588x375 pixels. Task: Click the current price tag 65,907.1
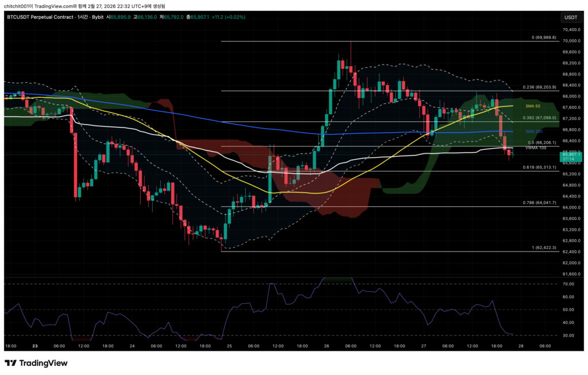pyautogui.click(x=572, y=154)
